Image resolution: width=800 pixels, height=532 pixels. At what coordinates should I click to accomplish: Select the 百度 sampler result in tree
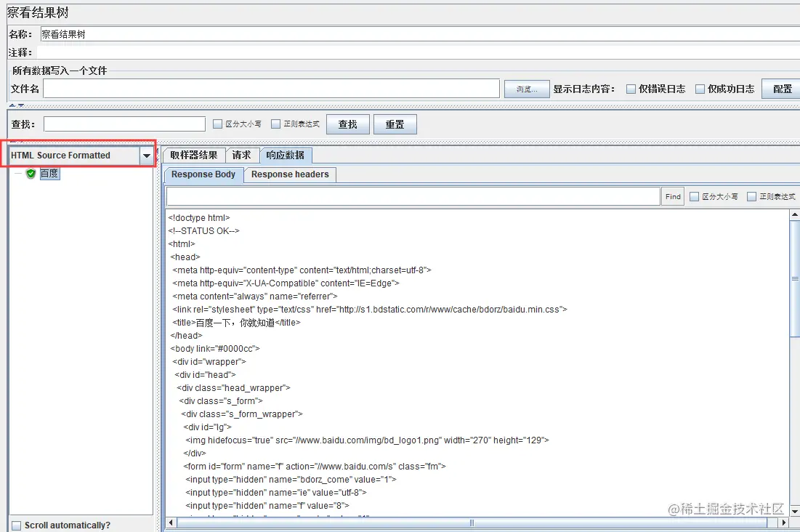click(x=49, y=173)
